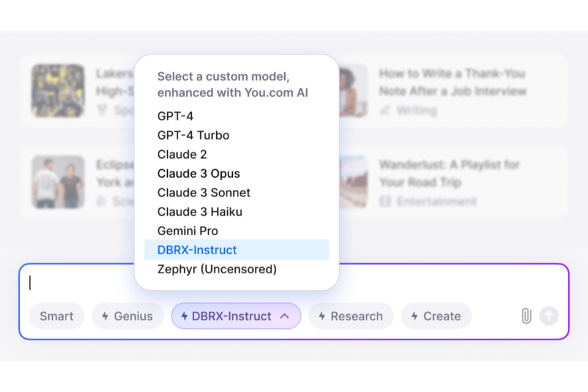This screenshot has height=392, width=588.
Task: Choose GPT-4 from model list
Action: coord(175,116)
